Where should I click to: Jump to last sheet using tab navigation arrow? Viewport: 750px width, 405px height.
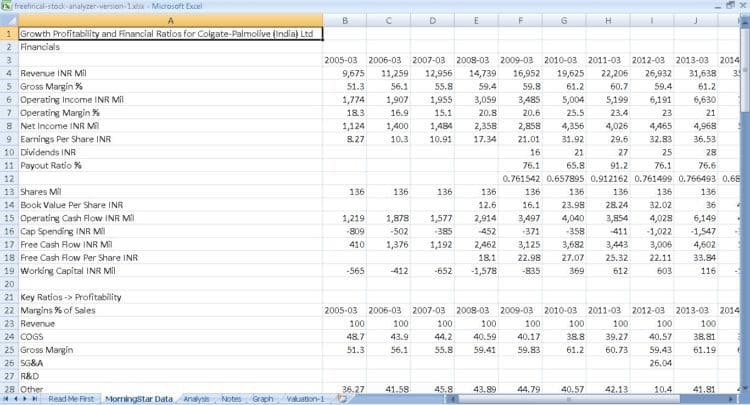(x=34, y=399)
